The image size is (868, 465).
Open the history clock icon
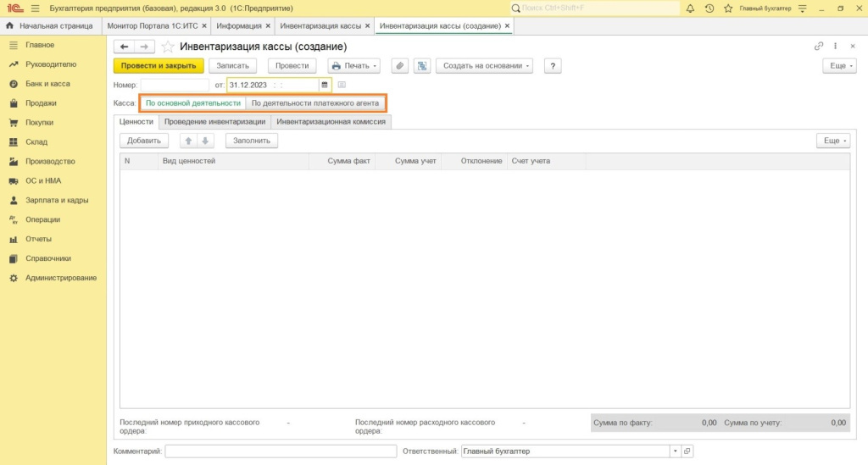709,8
